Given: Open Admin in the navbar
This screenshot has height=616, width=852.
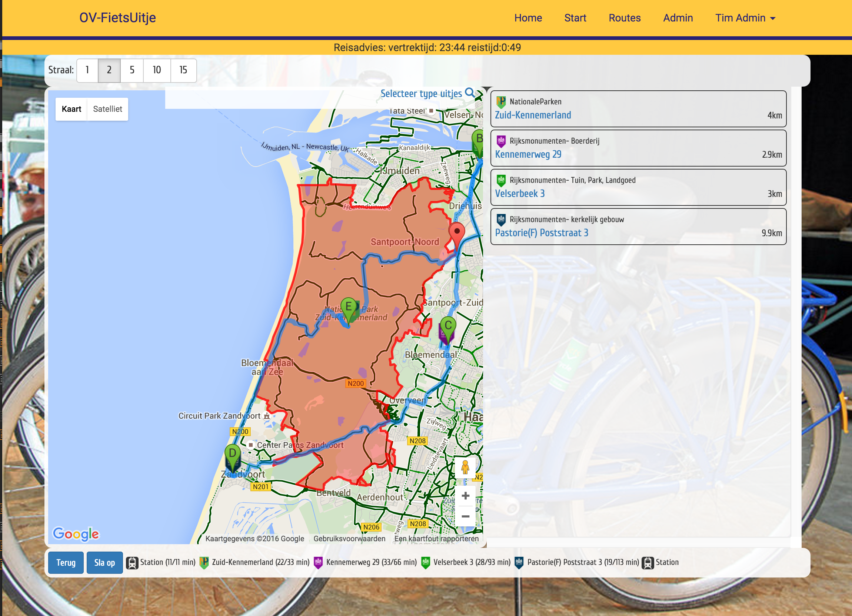Looking at the screenshot, I should 678,18.
